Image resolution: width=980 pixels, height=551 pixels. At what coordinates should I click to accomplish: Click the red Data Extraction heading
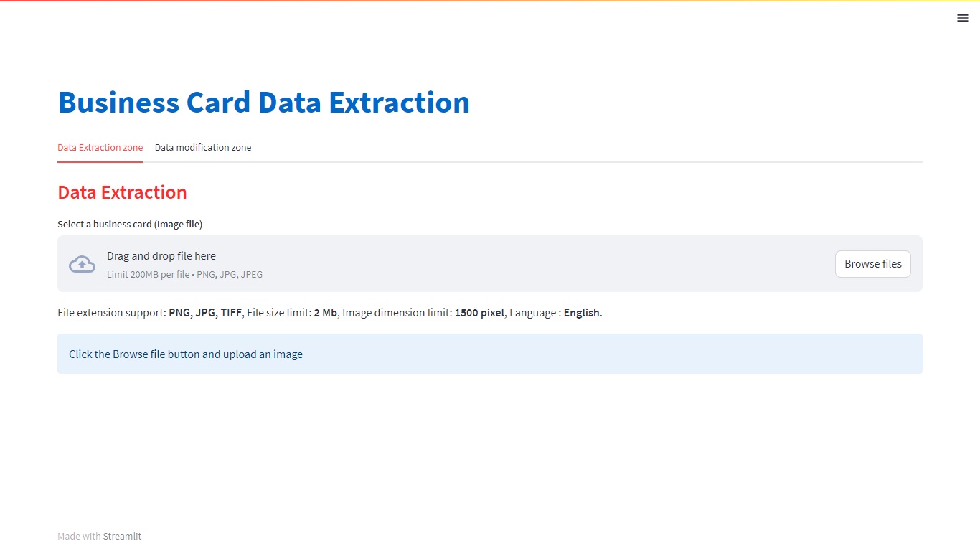[122, 192]
